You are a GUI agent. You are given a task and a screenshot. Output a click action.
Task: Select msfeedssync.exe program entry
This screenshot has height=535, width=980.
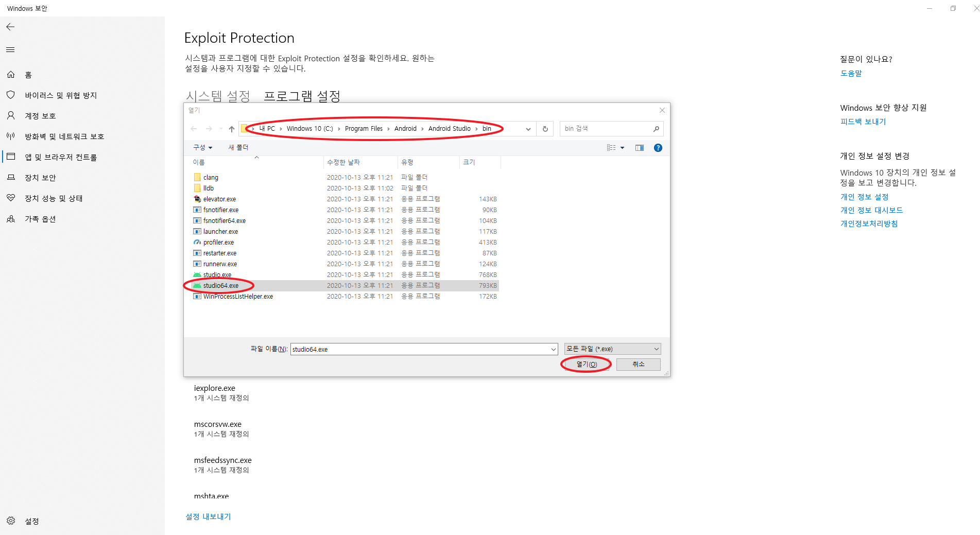223,465
